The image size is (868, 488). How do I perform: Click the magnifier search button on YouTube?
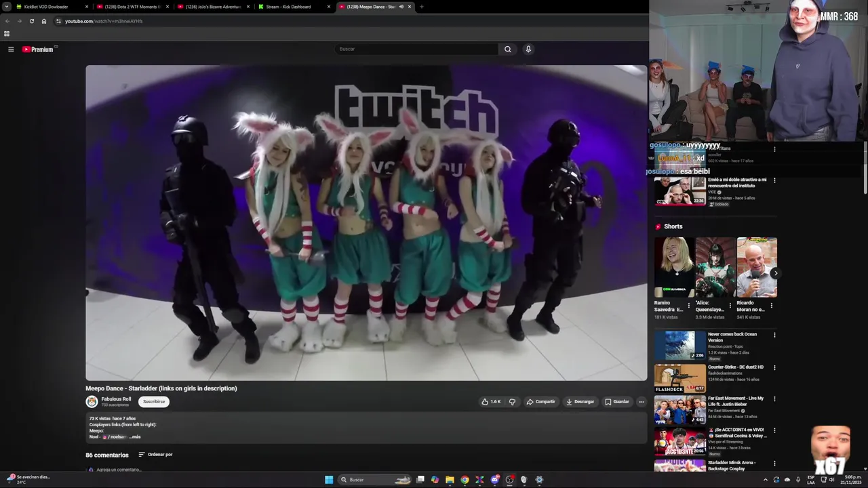click(507, 49)
